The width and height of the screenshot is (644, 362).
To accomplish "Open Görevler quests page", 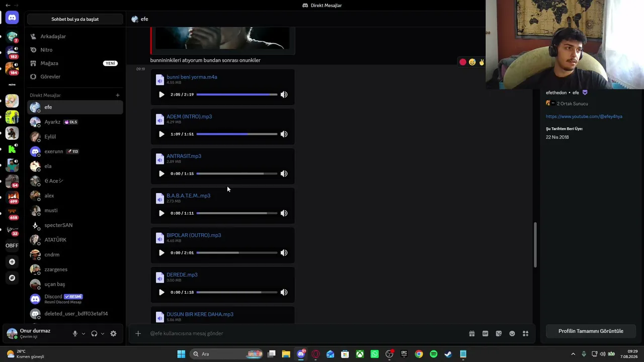I will [75, 76].
